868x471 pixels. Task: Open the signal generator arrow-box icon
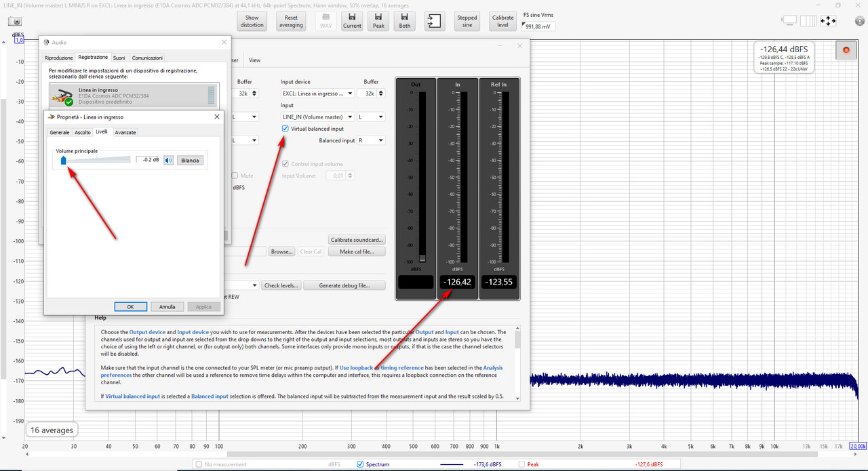(x=435, y=21)
